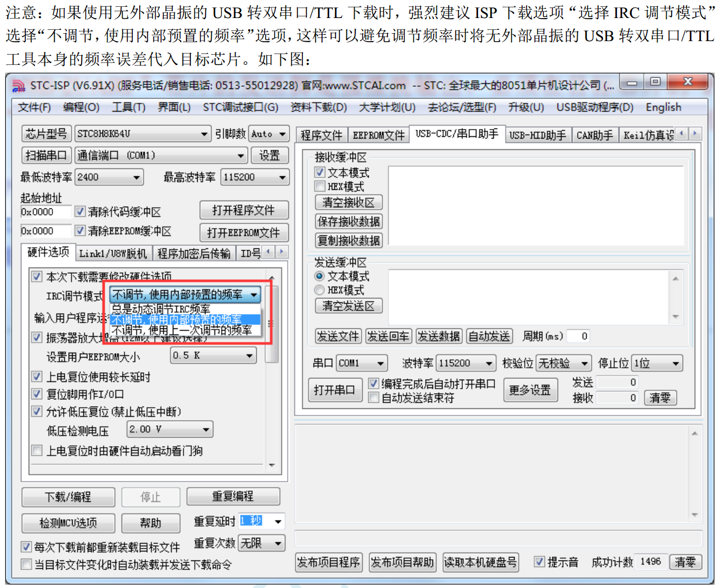Click 读取本机硬盘号 button
This screenshot has height=588, width=719.
[x=480, y=562]
